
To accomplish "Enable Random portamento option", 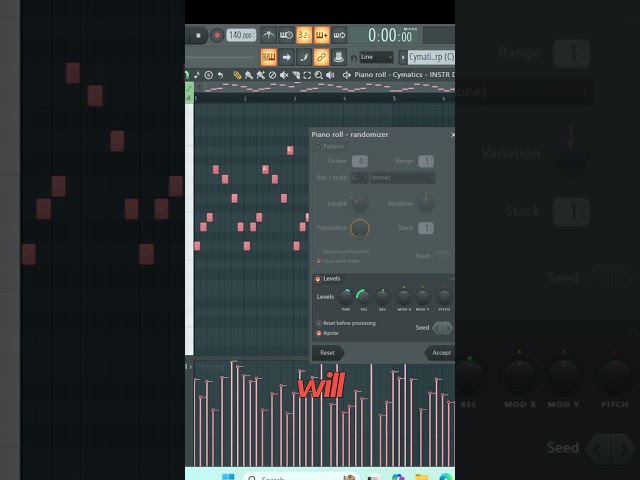I will coord(319,251).
